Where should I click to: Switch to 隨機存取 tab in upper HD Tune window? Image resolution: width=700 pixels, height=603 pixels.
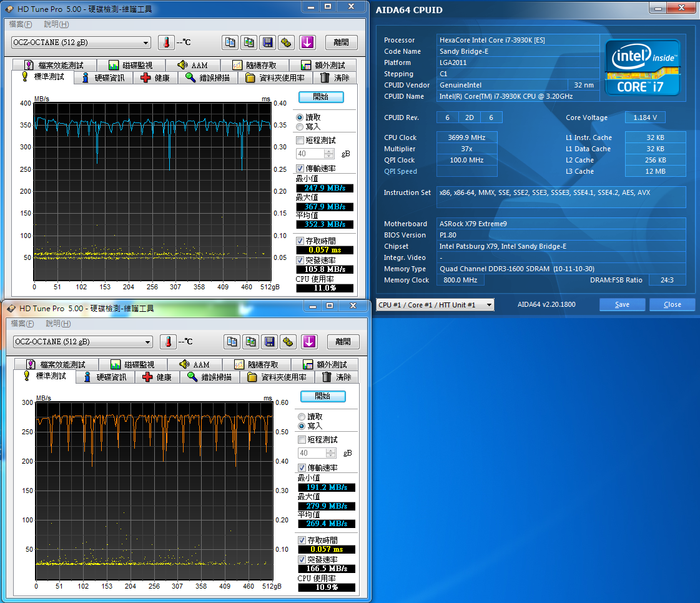[x=255, y=65]
